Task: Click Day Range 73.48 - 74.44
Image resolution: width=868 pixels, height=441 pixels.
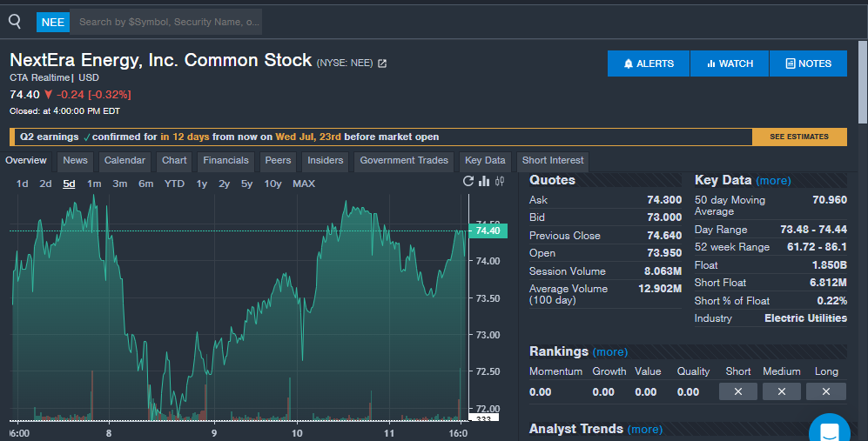Action: 813,230
